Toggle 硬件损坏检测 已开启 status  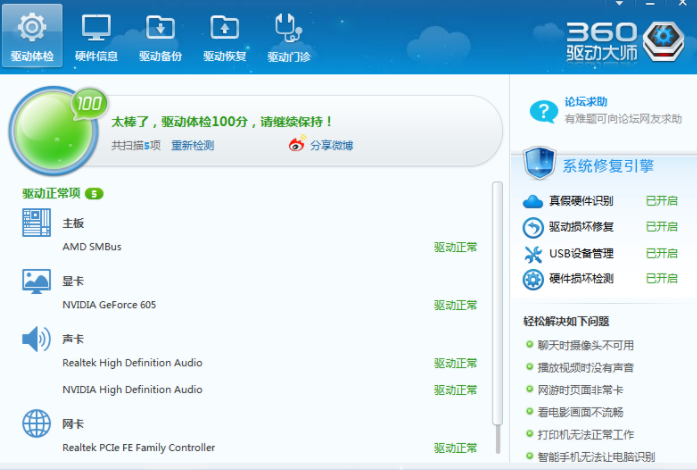coord(661,278)
